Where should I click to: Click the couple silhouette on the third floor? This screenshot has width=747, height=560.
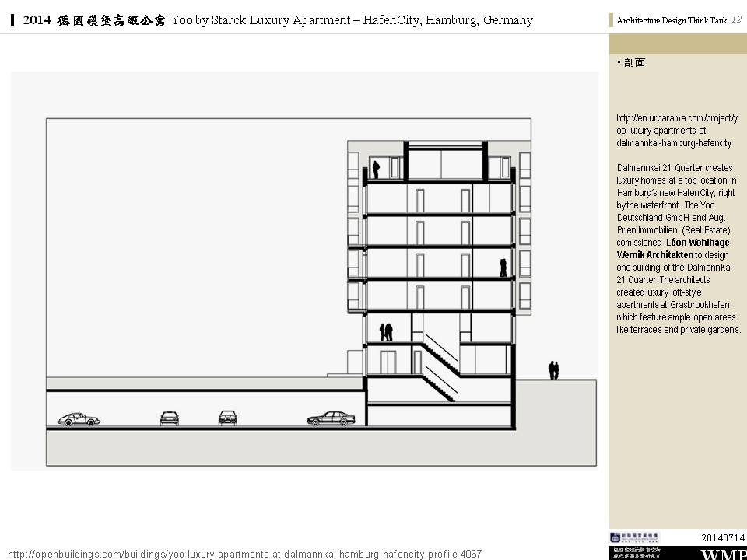point(503,268)
